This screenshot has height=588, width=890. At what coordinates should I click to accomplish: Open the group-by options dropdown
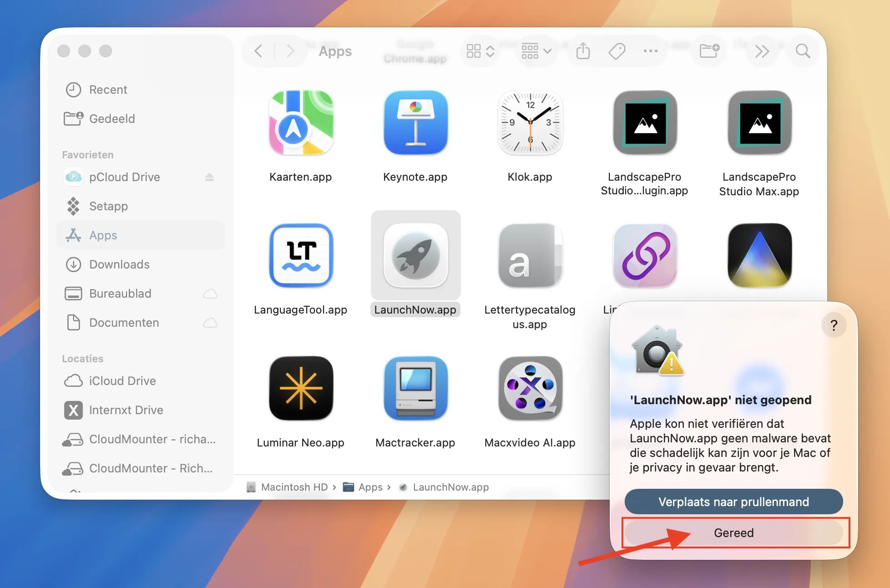coord(536,51)
